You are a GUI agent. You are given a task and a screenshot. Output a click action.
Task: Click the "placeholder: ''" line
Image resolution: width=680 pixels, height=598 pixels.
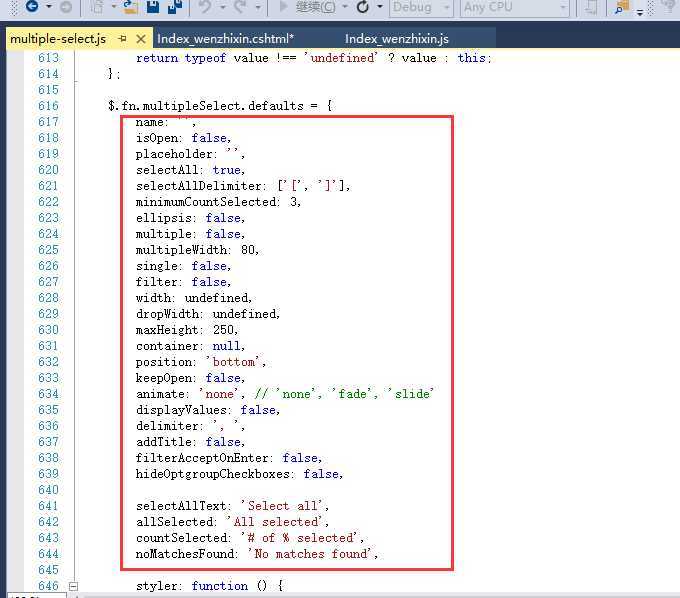(x=190, y=154)
